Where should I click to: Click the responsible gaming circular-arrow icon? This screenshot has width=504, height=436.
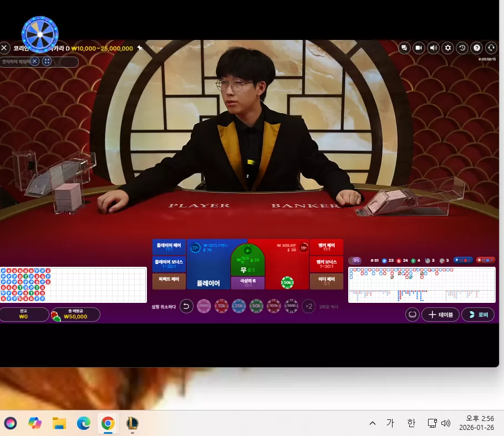pyautogui.click(x=491, y=48)
